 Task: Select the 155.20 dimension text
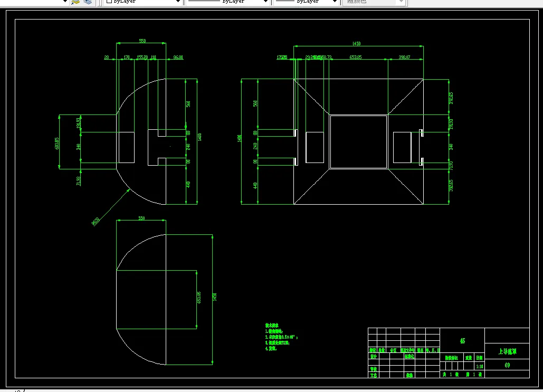click(x=142, y=57)
